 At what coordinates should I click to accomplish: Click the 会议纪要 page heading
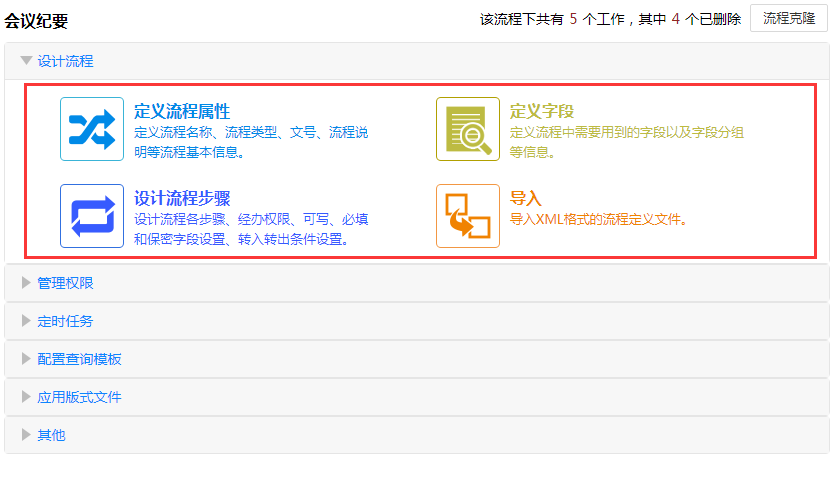[x=36, y=20]
